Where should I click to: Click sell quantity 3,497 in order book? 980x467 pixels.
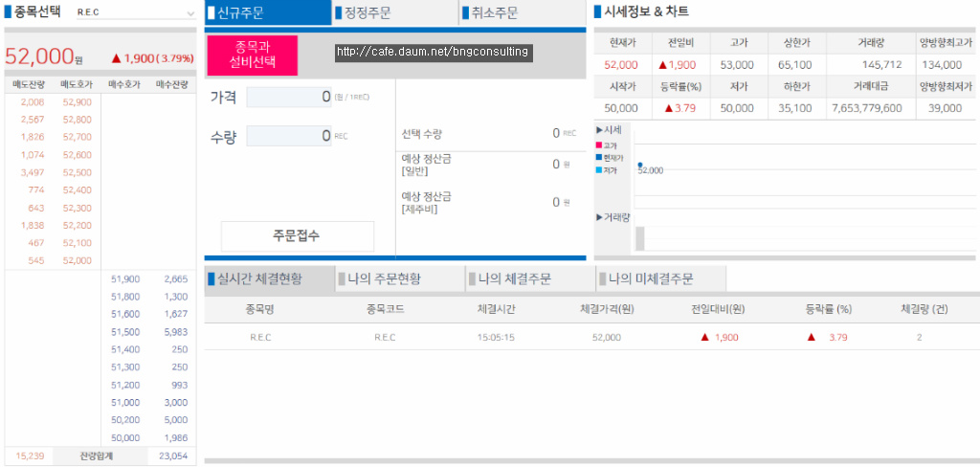click(32, 172)
